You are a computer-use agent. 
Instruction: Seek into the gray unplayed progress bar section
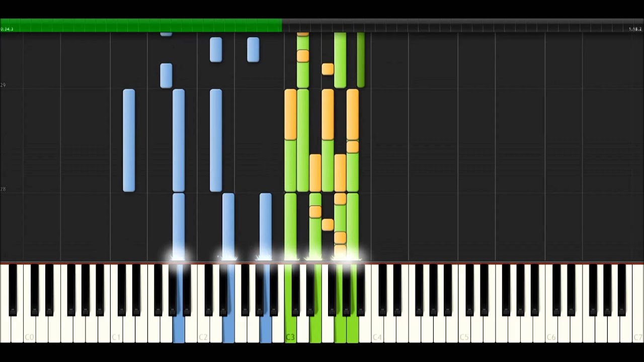(453, 24)
